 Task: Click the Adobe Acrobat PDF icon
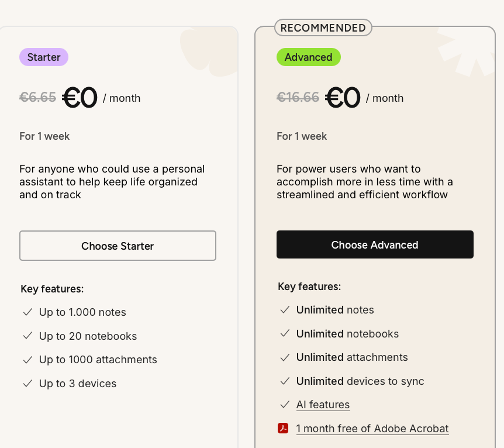click(x=283, y=428)
